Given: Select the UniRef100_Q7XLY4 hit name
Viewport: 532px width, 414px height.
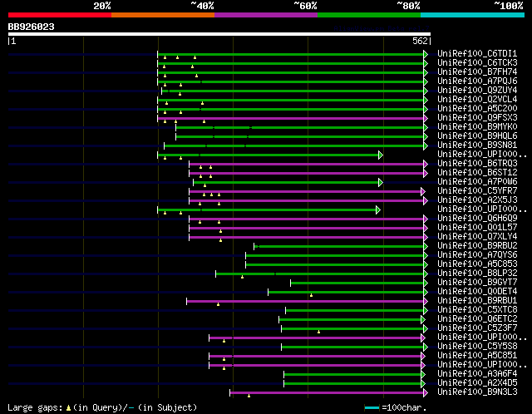Looking at the screenshot, I should point(477,236).
